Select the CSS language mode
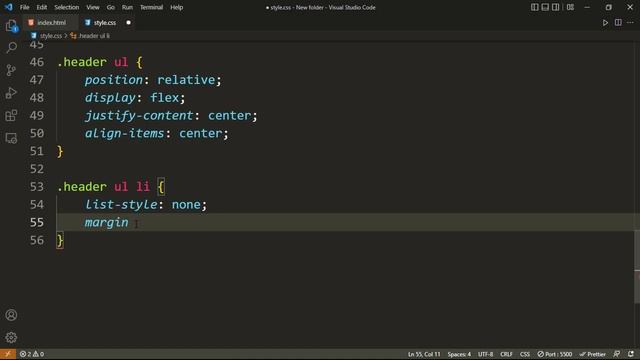 pyautogui.click(x=525, y=354)
